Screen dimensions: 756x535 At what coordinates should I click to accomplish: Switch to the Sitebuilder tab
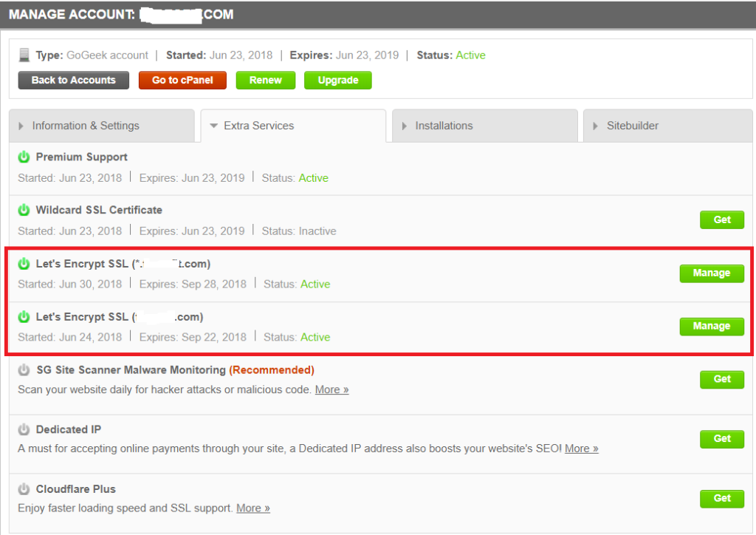click(x=632, y=126)
